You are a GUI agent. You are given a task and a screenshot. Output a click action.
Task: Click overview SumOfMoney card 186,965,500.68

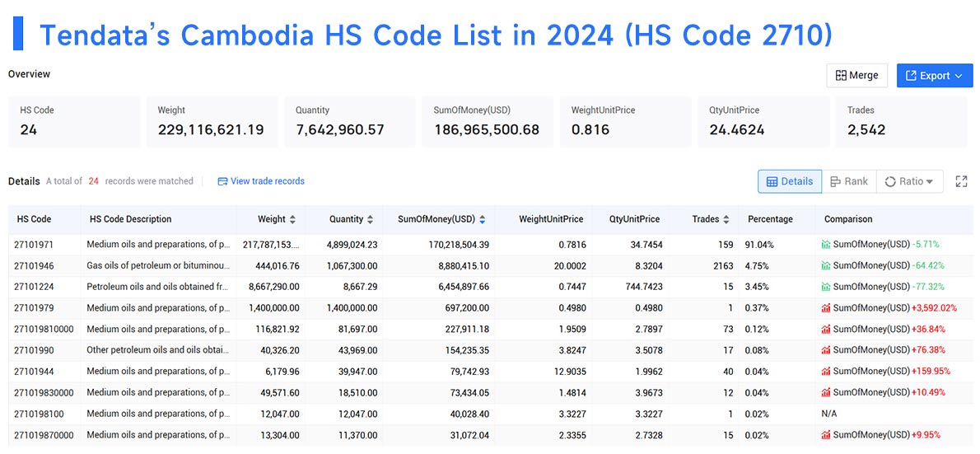pos(488,121)
